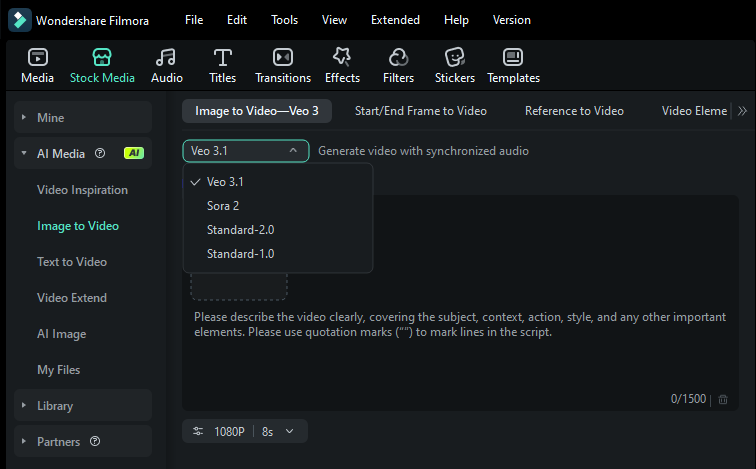Open the Filters icon

[x=398, y=57]
